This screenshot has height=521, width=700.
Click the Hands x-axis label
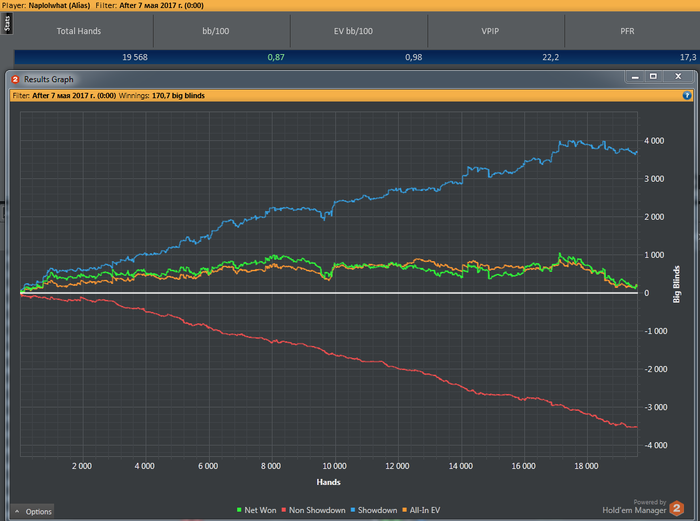point(328,482)
